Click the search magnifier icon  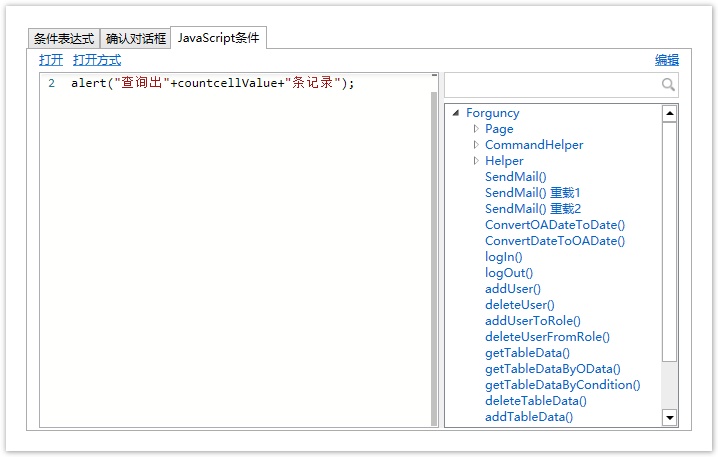coord(668,86)
